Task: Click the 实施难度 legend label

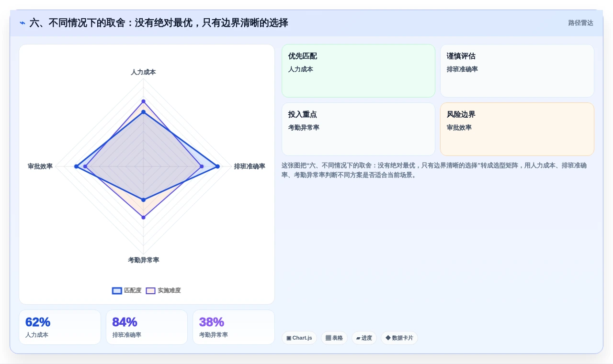Action: point(169,291)
